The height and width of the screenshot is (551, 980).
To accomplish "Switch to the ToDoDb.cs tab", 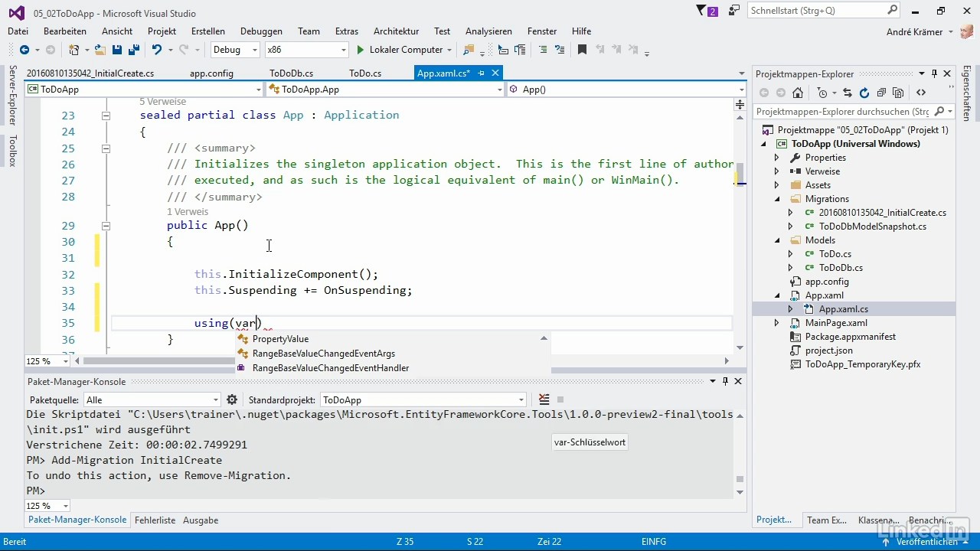I will point(291,73).
